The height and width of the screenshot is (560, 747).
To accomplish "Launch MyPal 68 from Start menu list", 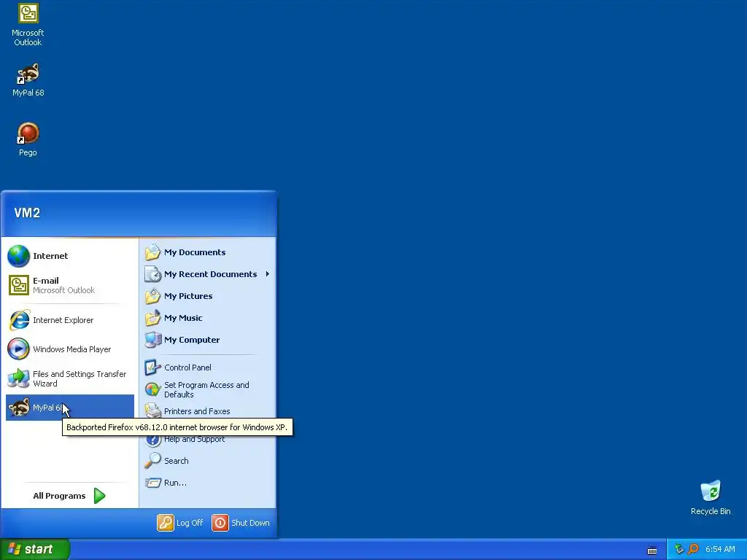I will click(x=70, y=408).
